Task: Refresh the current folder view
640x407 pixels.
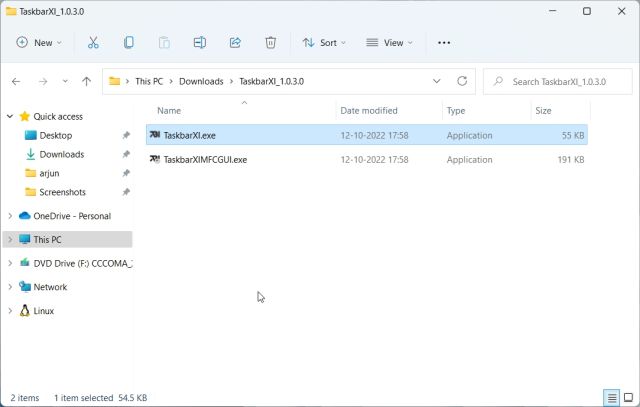Action: 462,81
